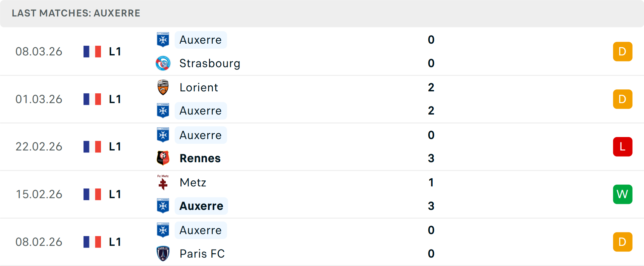Image resolution: width=644 pixels, height=266 pixels.
Task: Open the 08.02.26 match date row
Action: pos(39,242)
